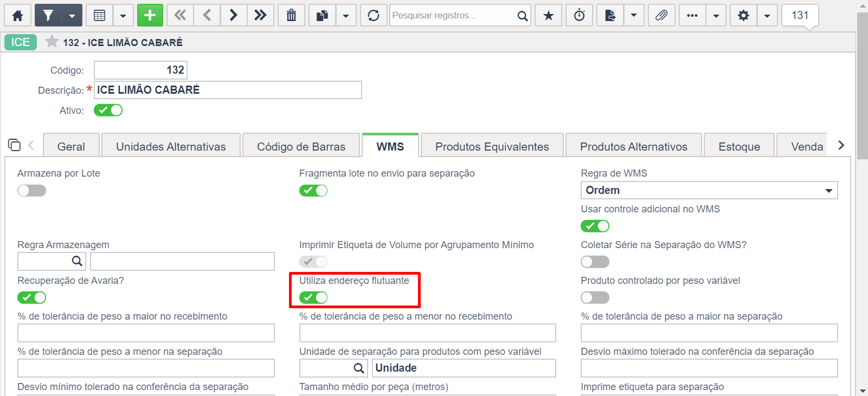Screen dimensions: 868x396
Task: Open the Produtos Equivalentes tab
Action: (x=492, y=146)
